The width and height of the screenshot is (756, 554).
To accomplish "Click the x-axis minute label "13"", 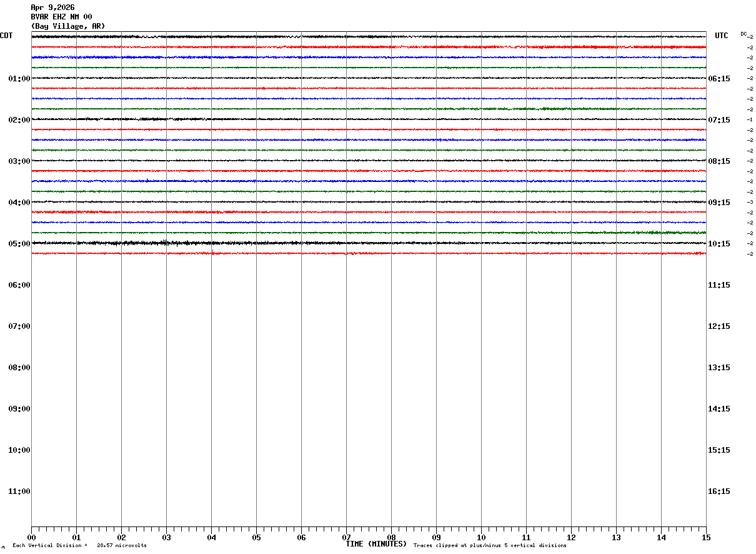I will click(x=616, y=538).
